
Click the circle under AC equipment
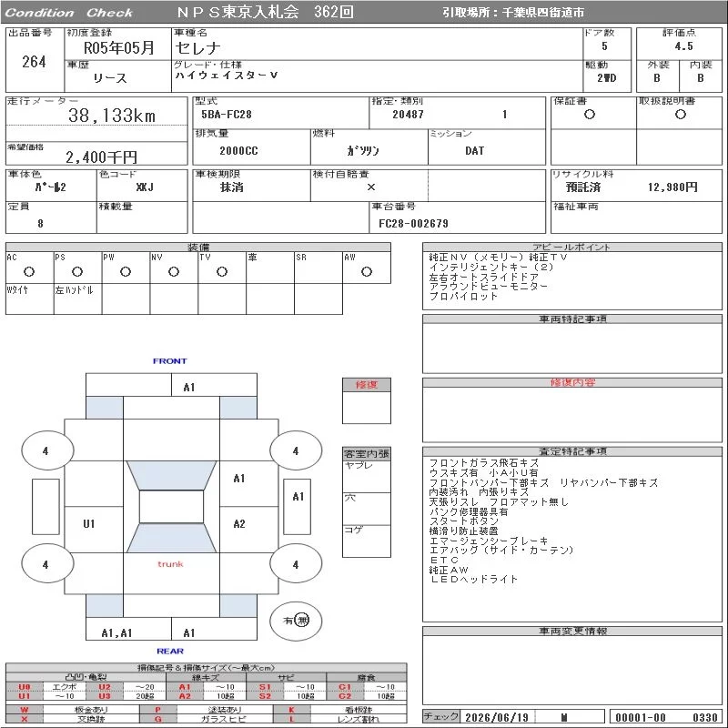click(x=29, y=271)
